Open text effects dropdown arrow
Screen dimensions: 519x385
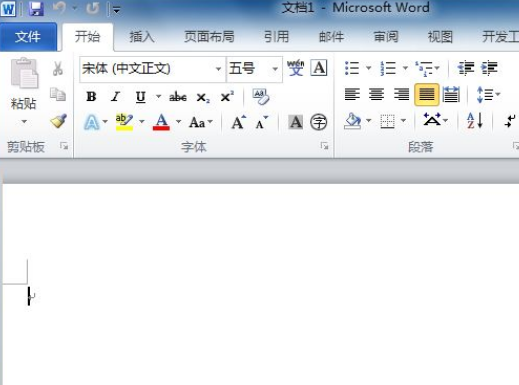tap(105, 122)
